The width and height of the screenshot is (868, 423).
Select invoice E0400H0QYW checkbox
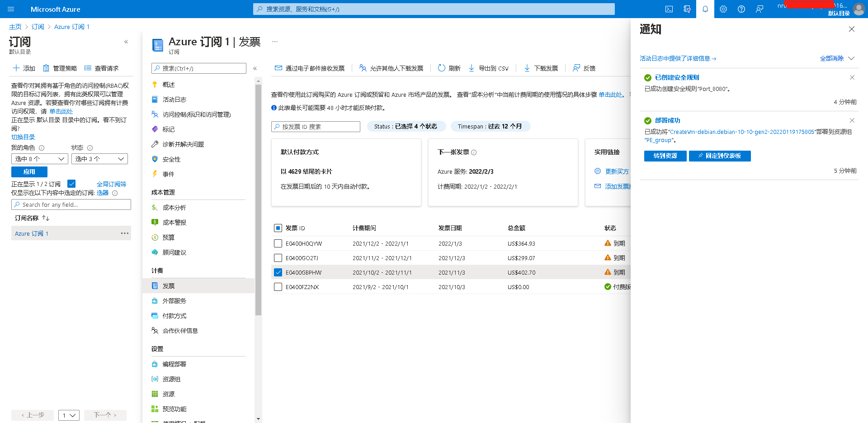[278, 243]
